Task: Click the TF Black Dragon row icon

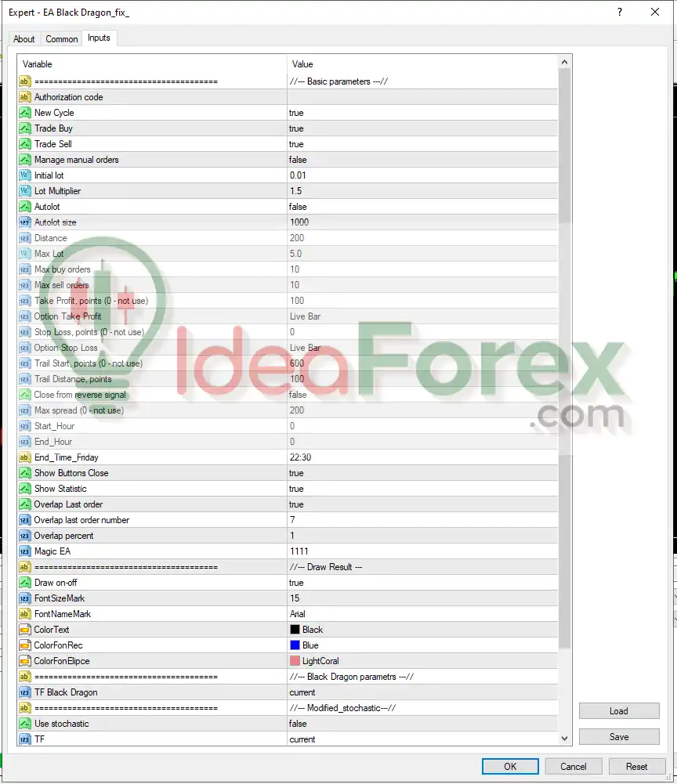Action: 25,692
